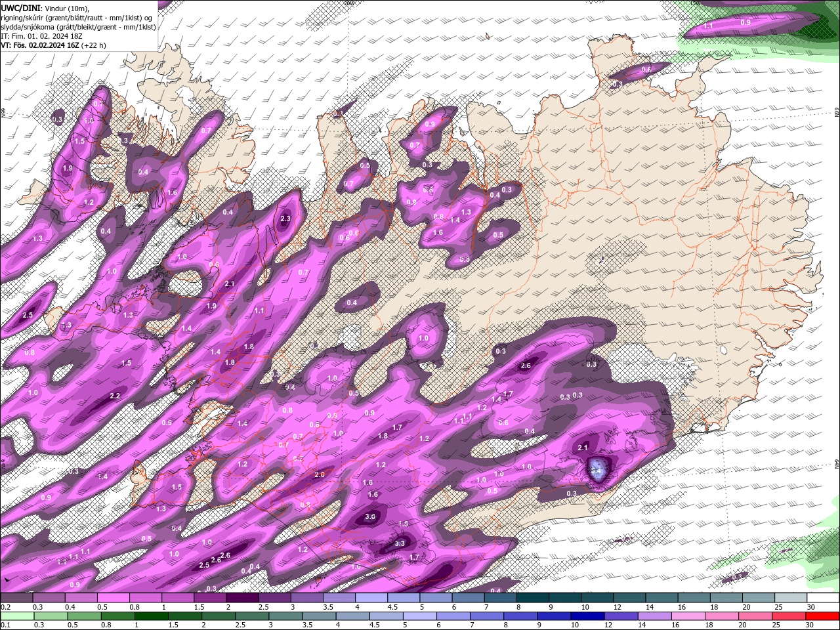
Task: Pick the 14–16 lavender rain scale swatch
Action: pos(654,616)
